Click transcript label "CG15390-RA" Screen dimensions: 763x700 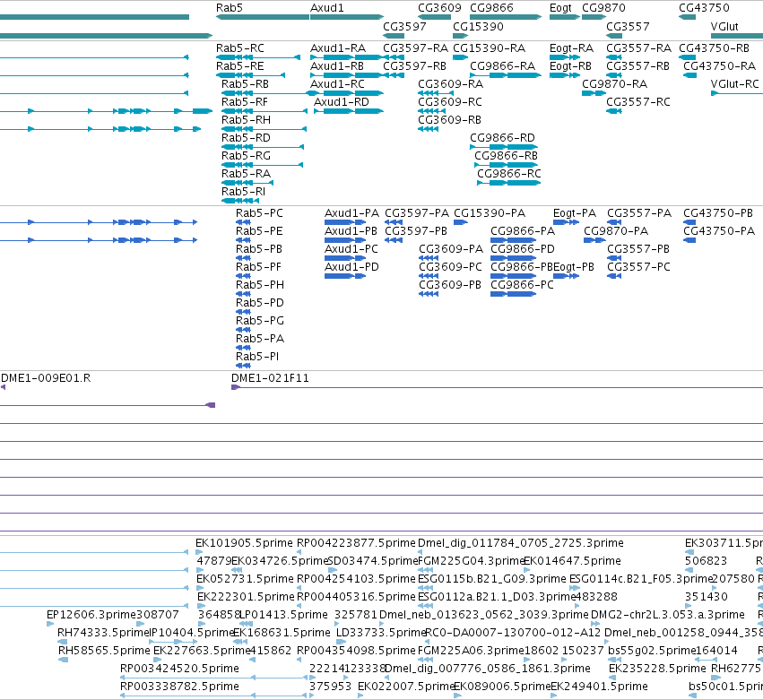[489, 48]
